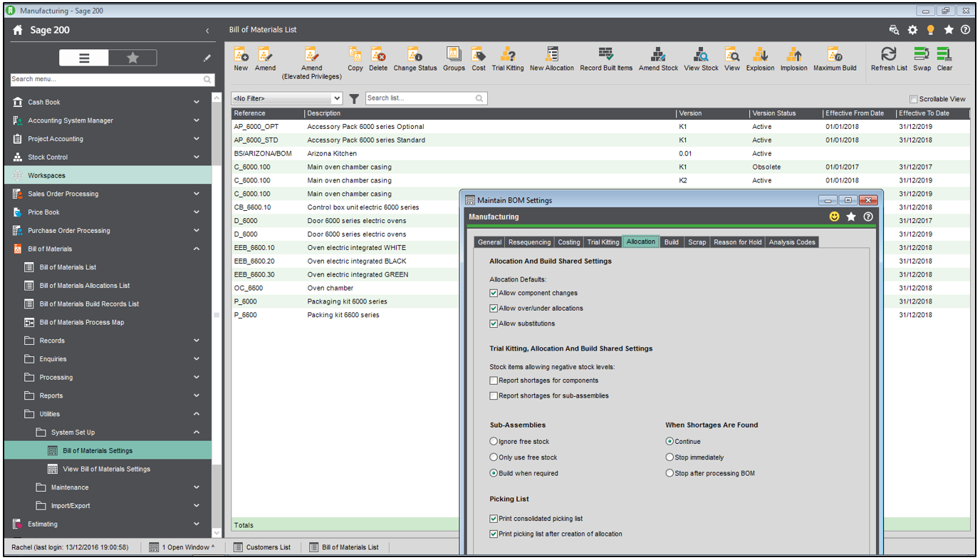Select Stop after processing BOM option
This screenshot has width=980, height=560.
[669, 473]
